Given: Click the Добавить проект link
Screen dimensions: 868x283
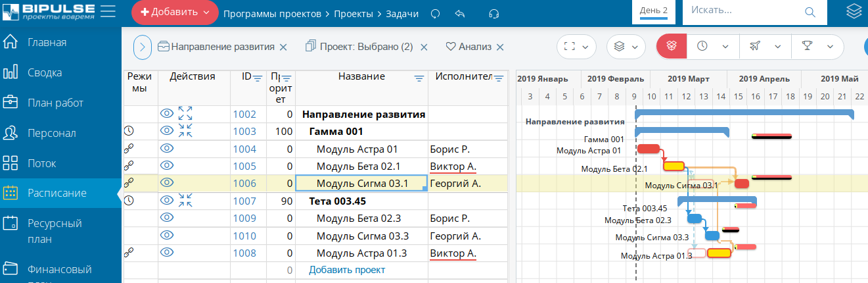Looking at the screenshot, I should pyautogui.click(x=347, y=270).
